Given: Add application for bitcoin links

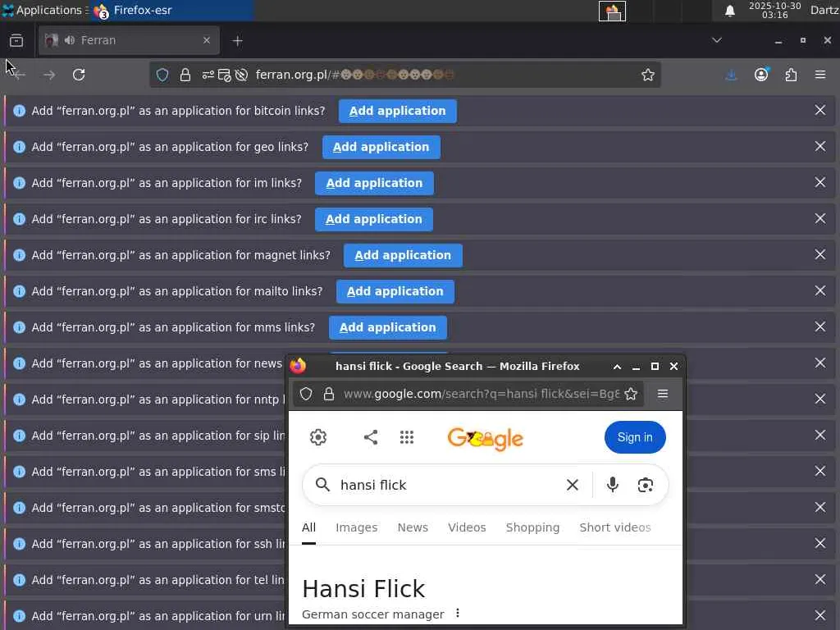Looking at the screenshot, I should coord(398,111).
